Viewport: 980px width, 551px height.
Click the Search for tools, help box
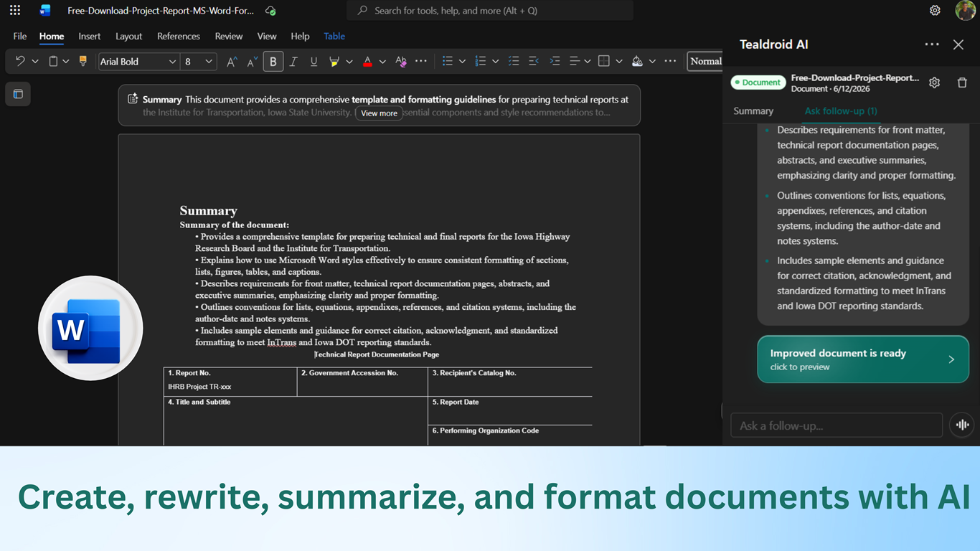pyautogui.click(x=490, y=11)
